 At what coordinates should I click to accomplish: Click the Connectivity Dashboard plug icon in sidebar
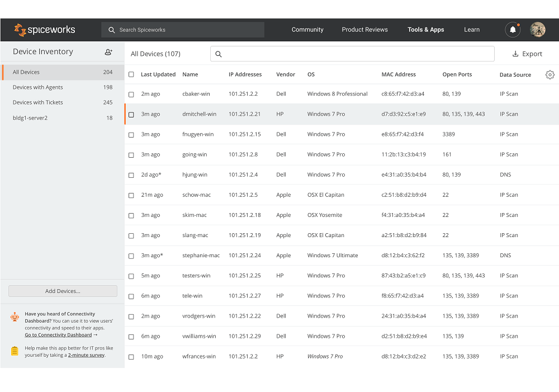(x=16, y=317)
